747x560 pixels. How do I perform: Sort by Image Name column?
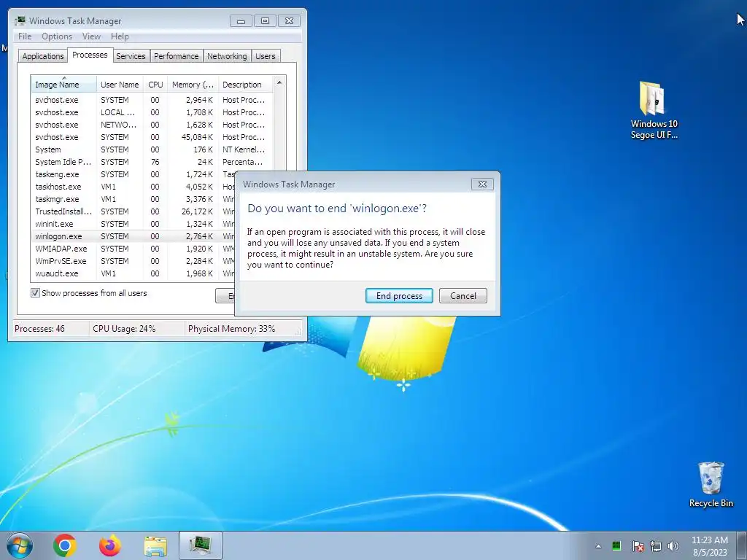click(64, 85)
